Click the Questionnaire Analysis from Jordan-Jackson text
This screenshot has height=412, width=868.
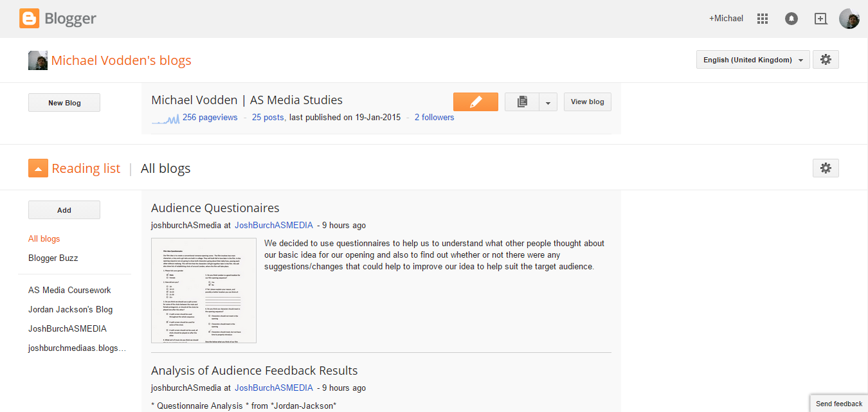point(244,406)
